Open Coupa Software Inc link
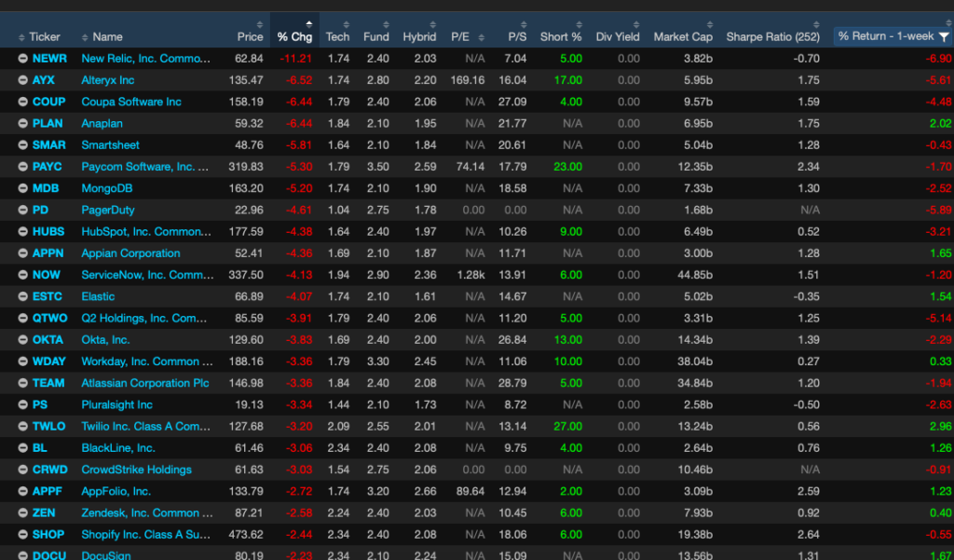Screen dimensions: 954x560 131,102
